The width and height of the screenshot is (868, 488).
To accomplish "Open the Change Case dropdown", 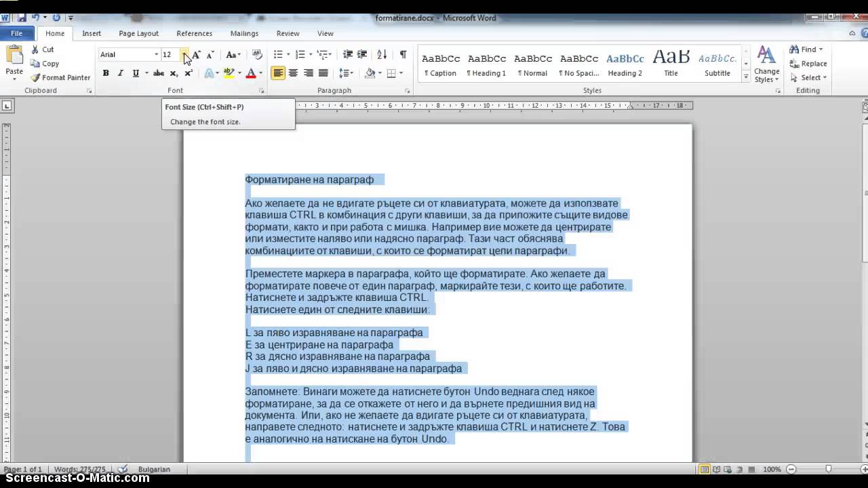I will [233, 54].
